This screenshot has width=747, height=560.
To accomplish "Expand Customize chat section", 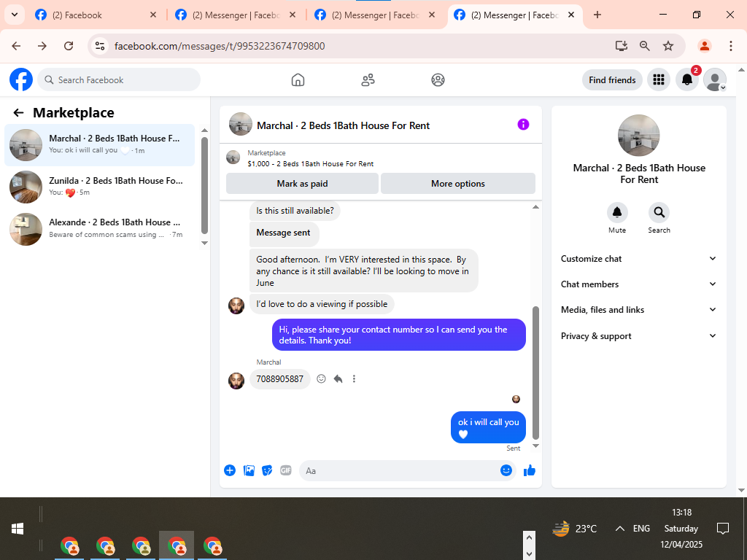I will point(638,259).
